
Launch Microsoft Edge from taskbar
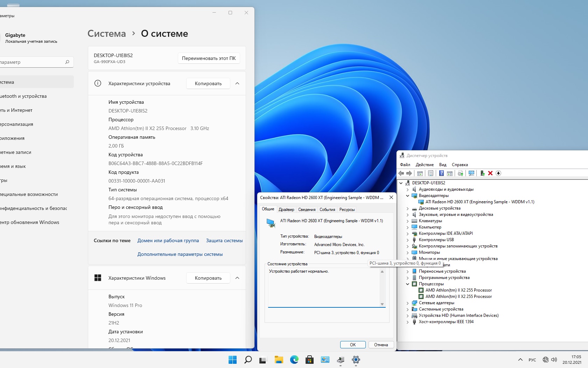point(294,360)
